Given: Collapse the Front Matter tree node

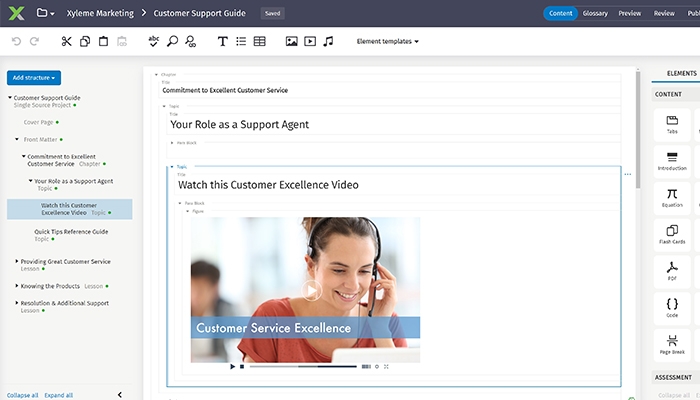Looking at the screenshot, I should tap(17, 139).
